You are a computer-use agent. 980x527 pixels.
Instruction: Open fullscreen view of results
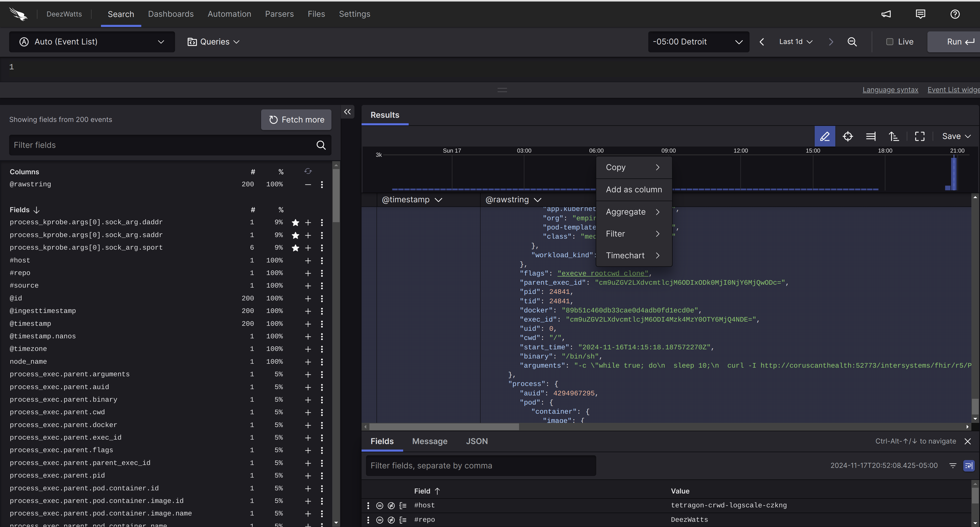pos(920,136)
